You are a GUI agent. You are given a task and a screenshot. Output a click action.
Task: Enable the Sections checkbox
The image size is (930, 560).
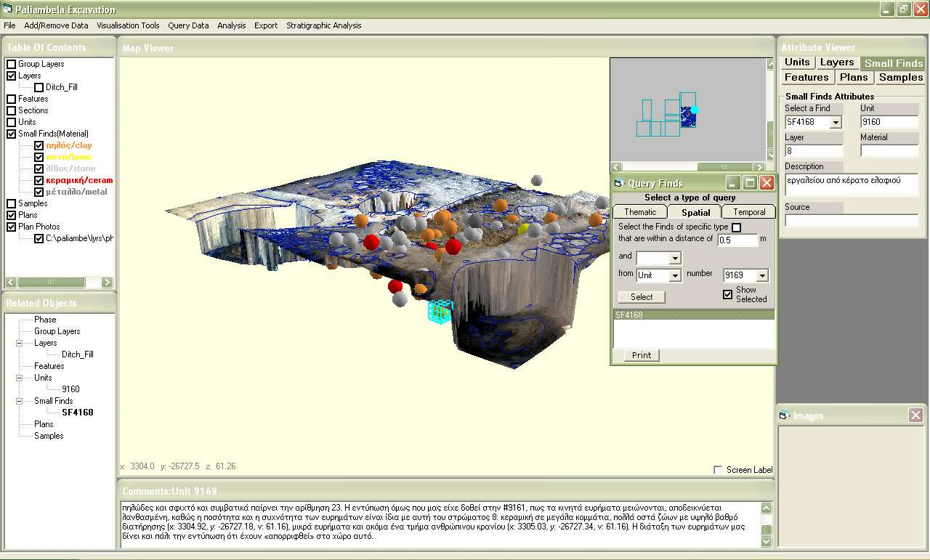pos(11,110)
